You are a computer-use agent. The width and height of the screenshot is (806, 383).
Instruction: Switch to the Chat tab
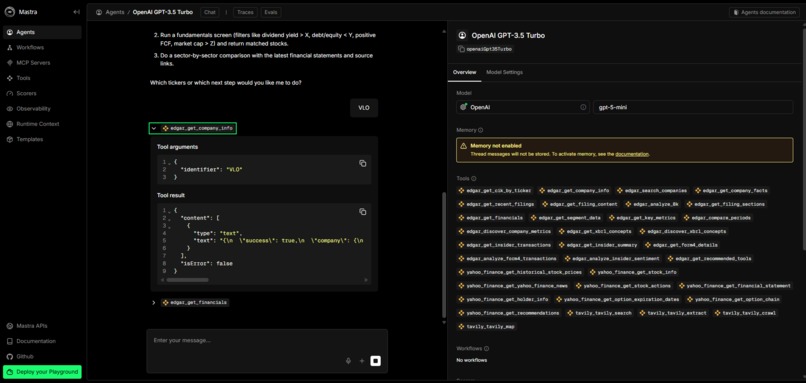(210, 12)
